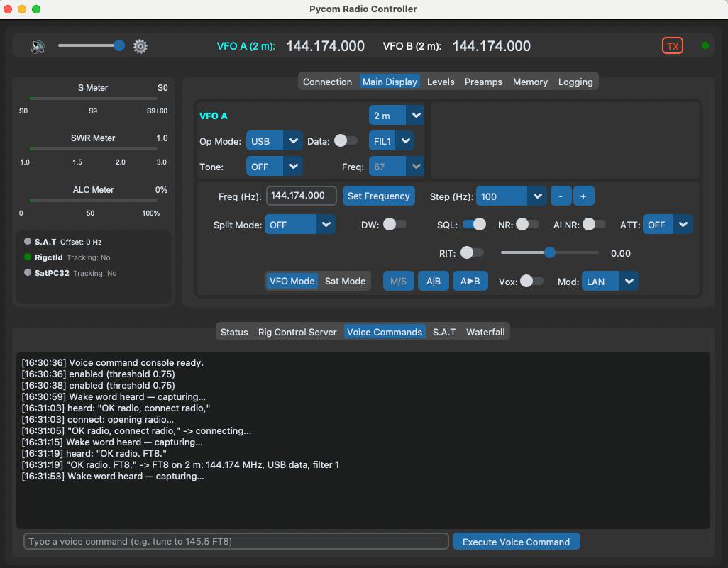
Task: Open the ATT attenuator dropdown
Action: tap(667, 225)
